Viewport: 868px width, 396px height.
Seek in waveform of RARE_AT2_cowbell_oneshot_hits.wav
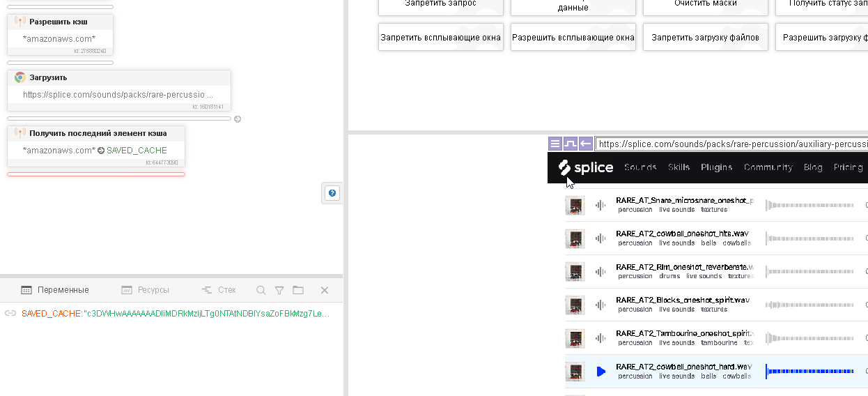coord(808,238)
